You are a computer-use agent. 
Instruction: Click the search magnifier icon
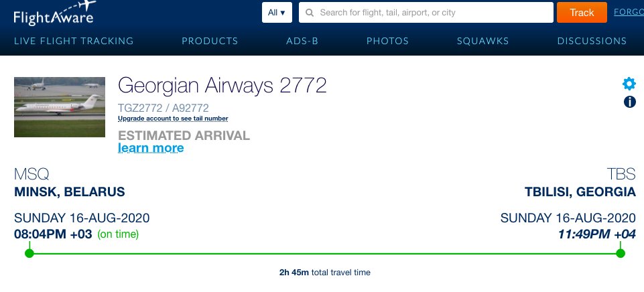310,13
